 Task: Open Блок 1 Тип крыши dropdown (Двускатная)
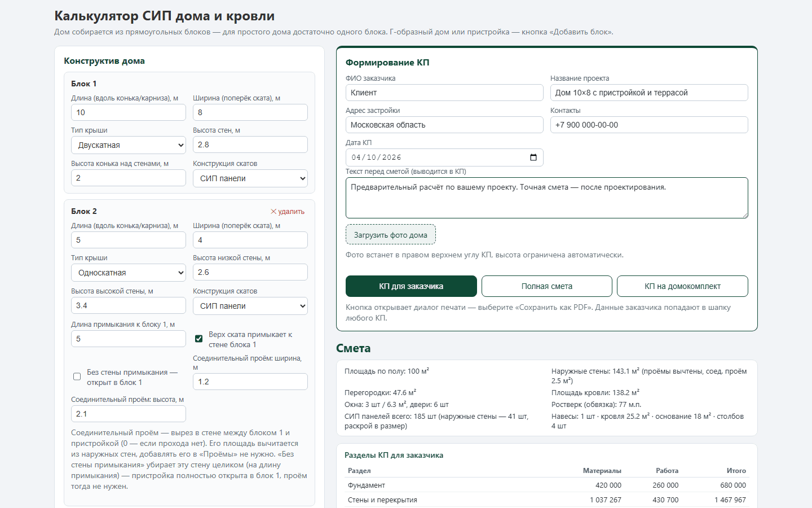[129, 145]
